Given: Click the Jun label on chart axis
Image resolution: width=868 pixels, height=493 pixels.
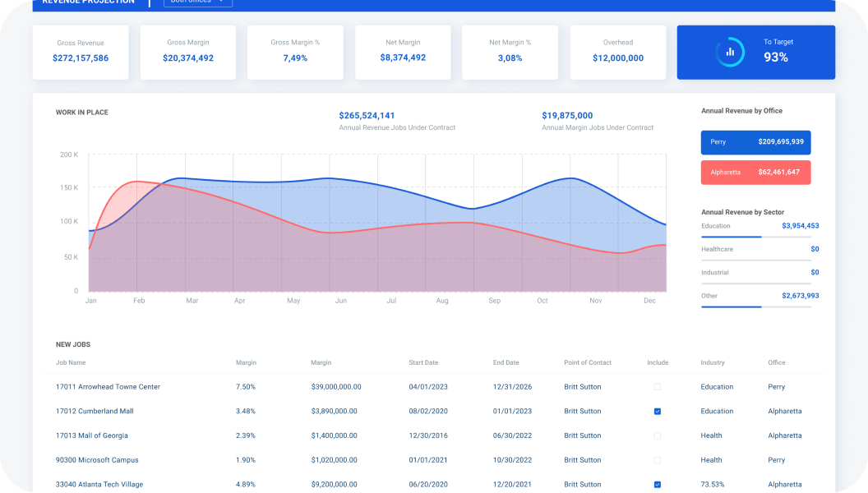Looking at the screenshot, I should pos(341,301).
